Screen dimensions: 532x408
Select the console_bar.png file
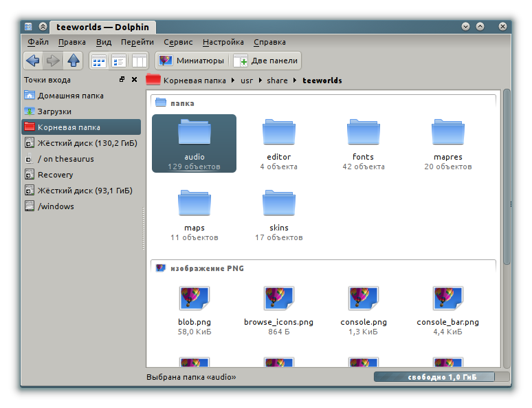click(448, 309)
